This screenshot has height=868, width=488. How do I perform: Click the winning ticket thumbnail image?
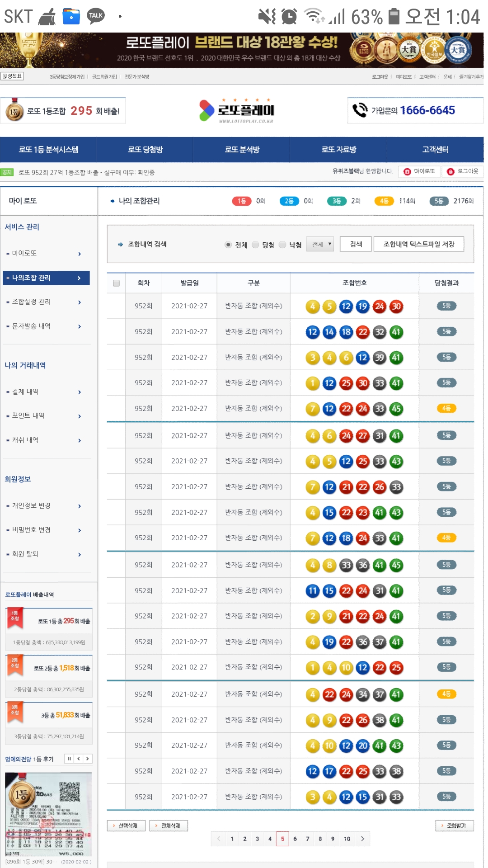tap(48, 814)
